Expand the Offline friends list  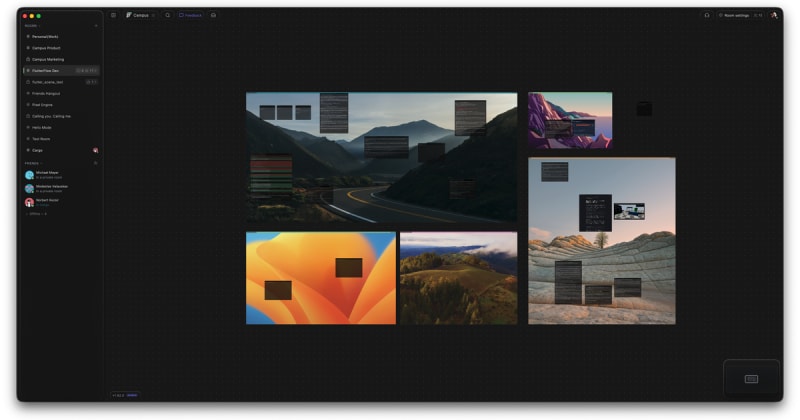(36, 214)
